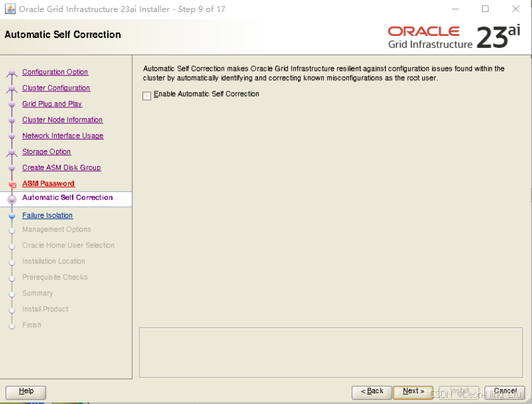Viewport: 532px width, 404px height.
Task: Click the Failure Isolation blue step marker
Action: coord(12,216)
